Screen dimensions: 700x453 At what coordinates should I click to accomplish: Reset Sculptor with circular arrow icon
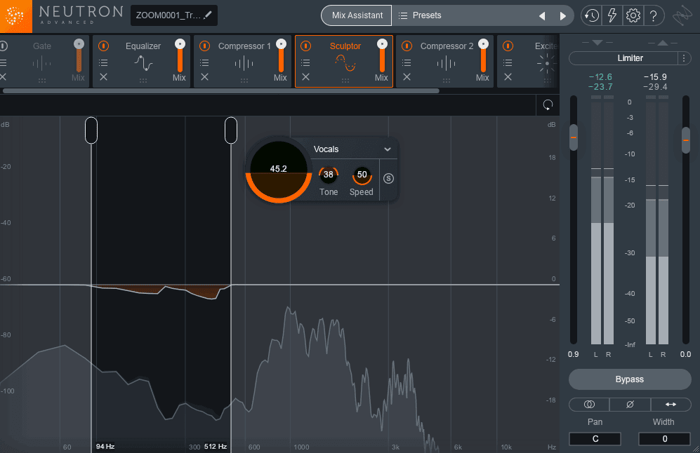coord(548,105)
